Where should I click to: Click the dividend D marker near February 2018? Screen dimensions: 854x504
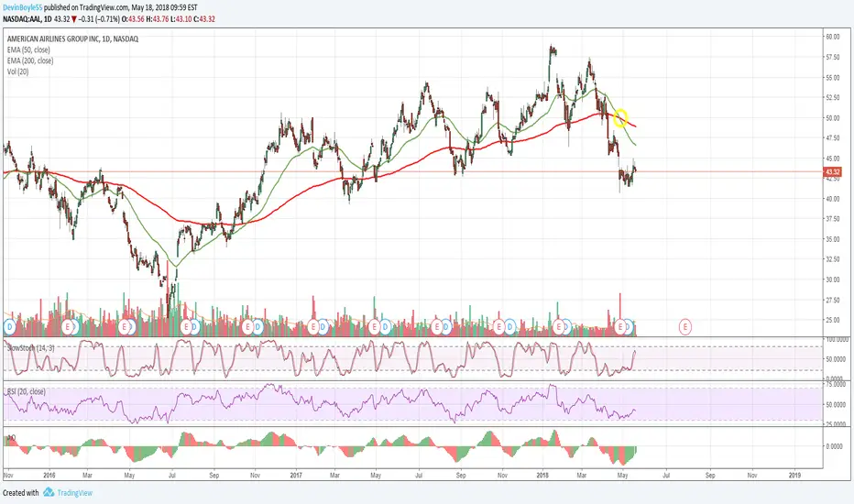tap(566, 327)
